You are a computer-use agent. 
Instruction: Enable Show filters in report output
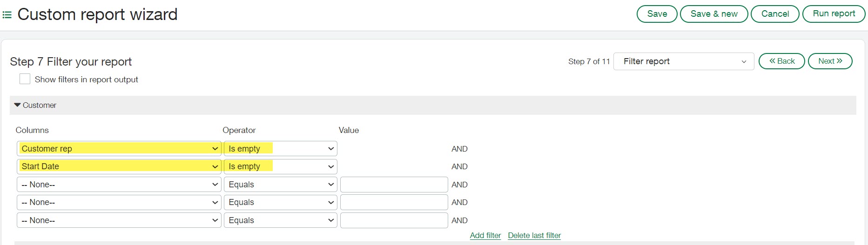(25, 79)
